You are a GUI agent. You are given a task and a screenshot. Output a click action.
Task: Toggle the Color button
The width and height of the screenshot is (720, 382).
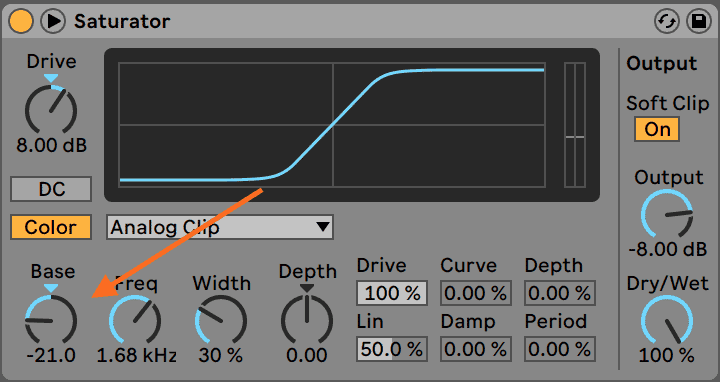coord(51,227)
